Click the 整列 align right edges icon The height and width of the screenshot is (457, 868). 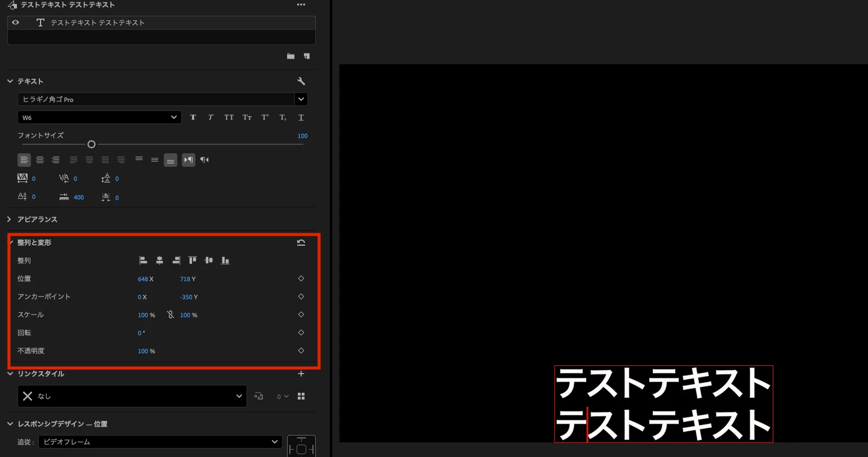tap(176, 260)
